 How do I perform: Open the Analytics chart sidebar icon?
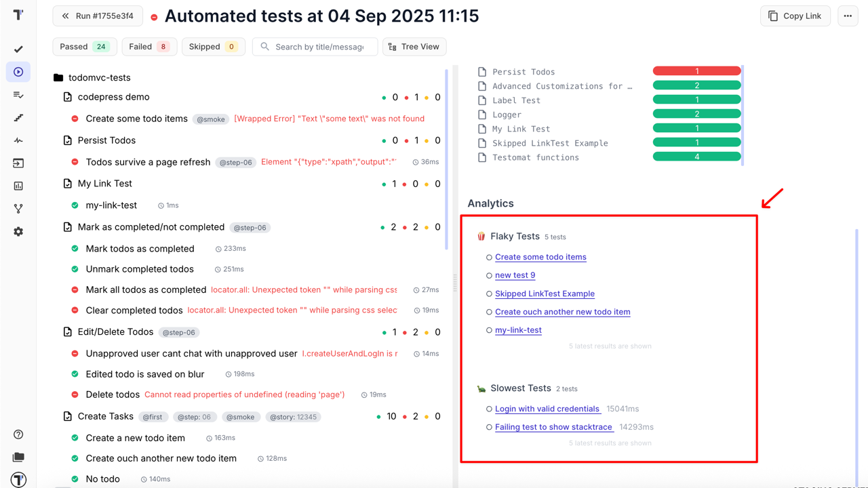click(x=18, y=186)
